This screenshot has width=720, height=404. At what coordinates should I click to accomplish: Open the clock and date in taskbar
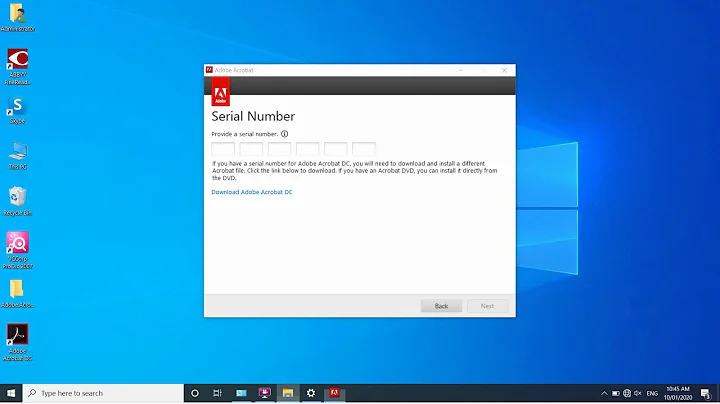[x=678, y=393]
